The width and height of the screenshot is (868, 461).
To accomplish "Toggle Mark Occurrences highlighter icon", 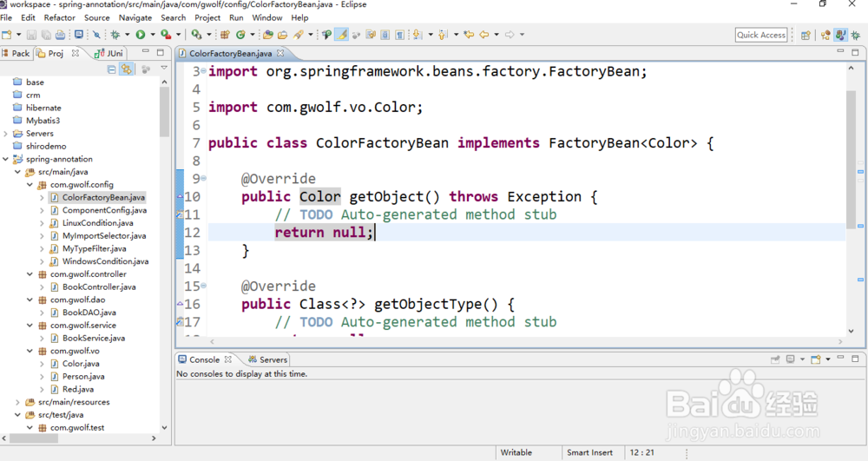I will click(342, 35).
